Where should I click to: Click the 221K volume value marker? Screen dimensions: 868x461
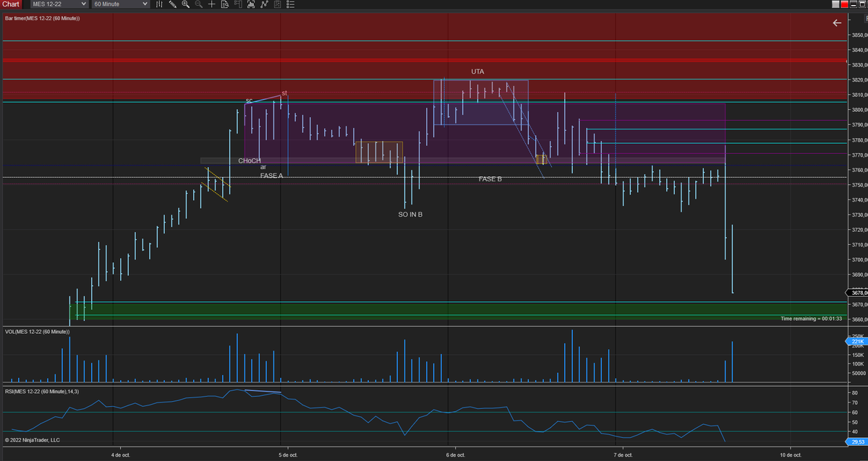click(857, 341)
